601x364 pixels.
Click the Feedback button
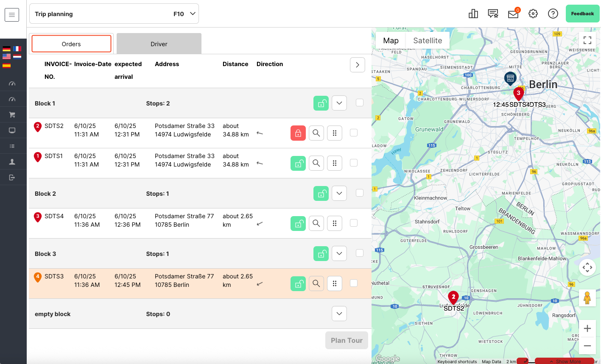click(x=582, y=14)
